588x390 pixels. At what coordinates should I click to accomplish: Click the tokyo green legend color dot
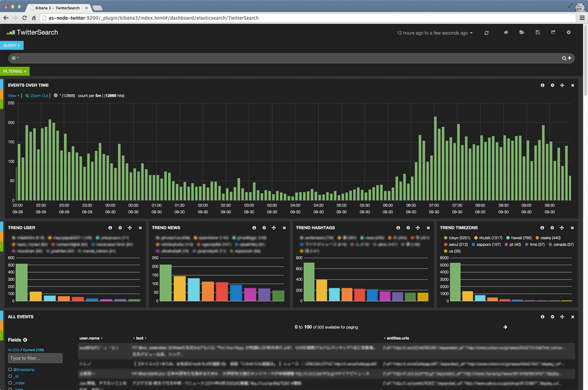[x=446, y=238]
